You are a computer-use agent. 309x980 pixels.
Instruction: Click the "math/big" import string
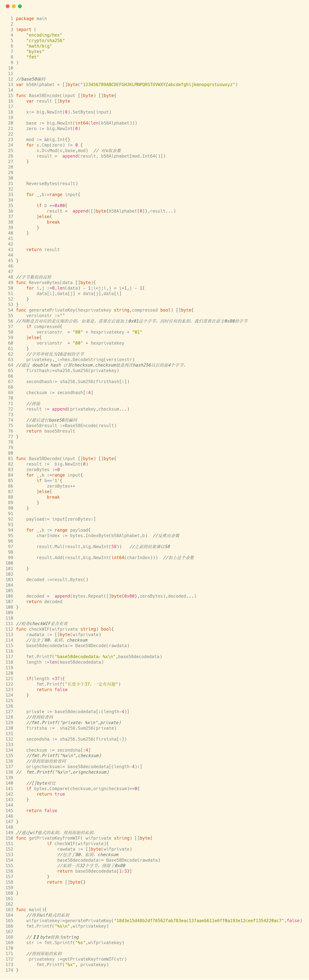[x=39, y=46]
